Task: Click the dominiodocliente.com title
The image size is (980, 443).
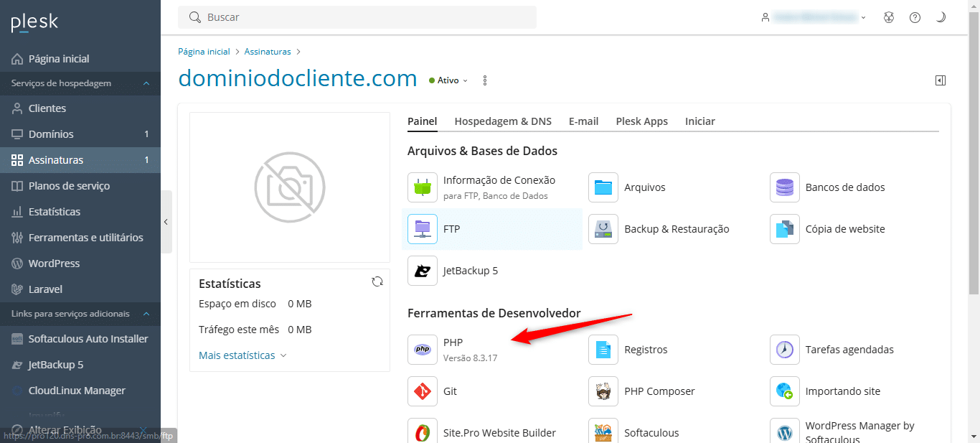Action: pos(298,78)
